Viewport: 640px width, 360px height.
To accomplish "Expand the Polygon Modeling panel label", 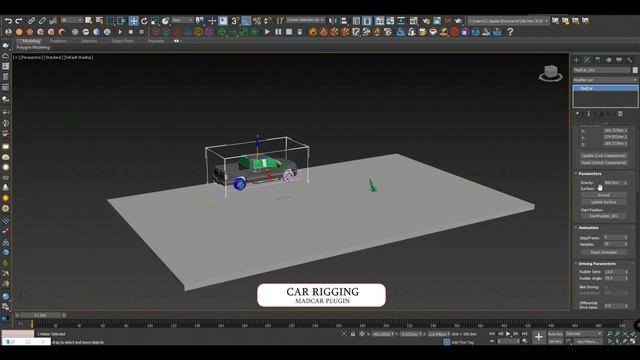I will (x=33, y=47).
